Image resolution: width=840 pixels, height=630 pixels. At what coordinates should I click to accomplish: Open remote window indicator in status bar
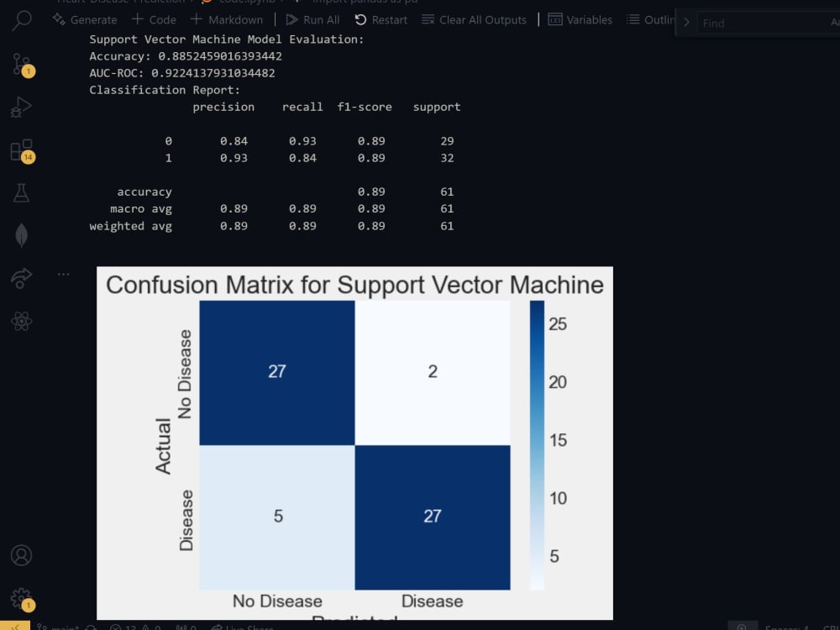pyautogui.click(x=15, y=627)
